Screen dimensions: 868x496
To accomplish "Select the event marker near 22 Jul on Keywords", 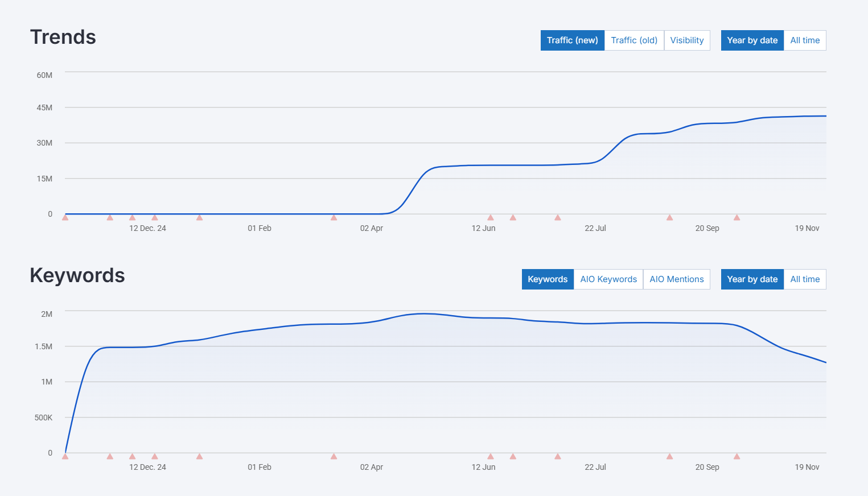I will [557, 456].
